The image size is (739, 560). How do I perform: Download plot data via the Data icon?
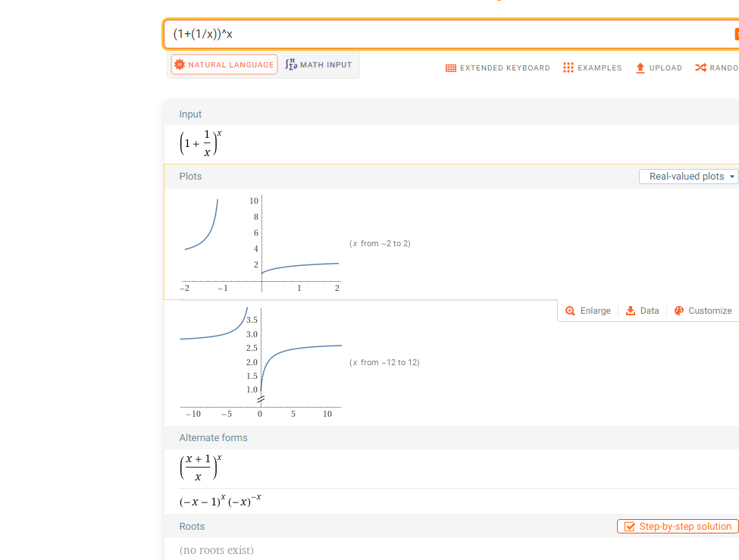[631, 311]
